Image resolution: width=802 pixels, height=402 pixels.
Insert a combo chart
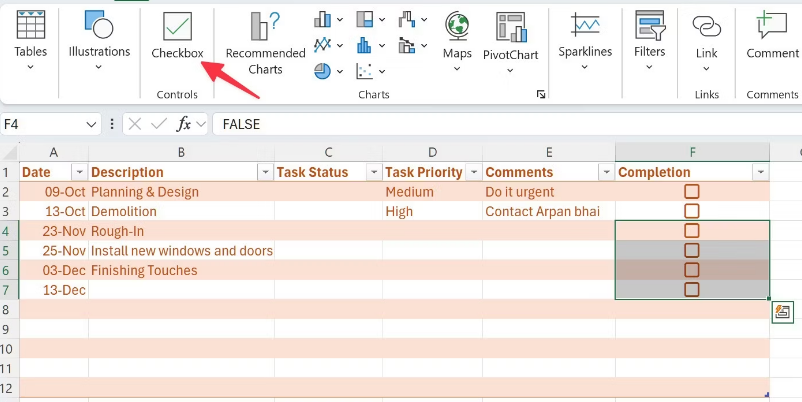click(x=407, y=45)
